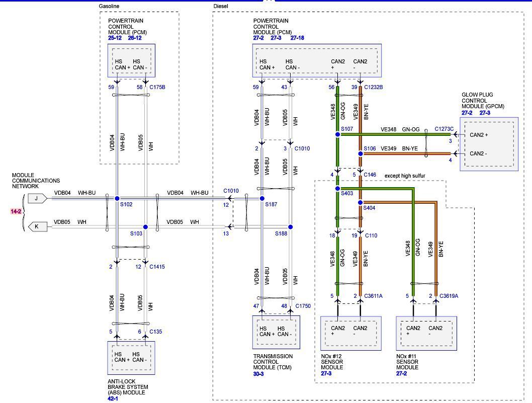Click the K connector arrow symbol

36,226
